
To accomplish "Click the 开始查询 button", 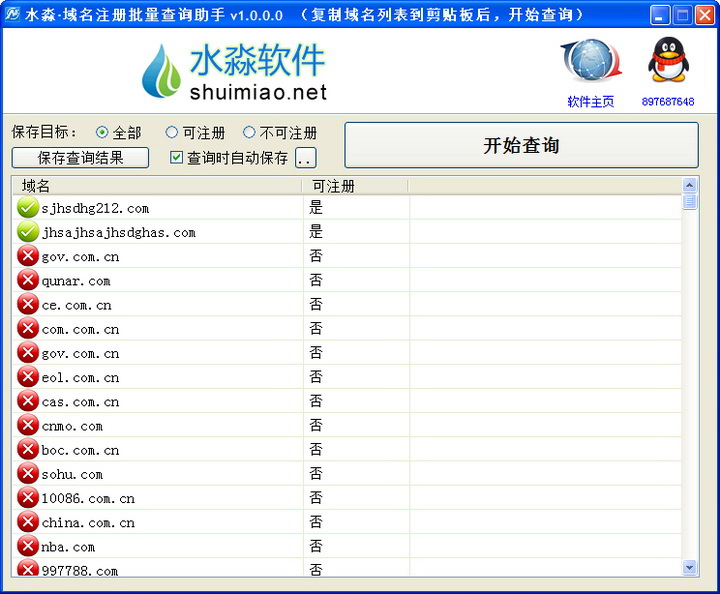I will (x=521, y=145).
